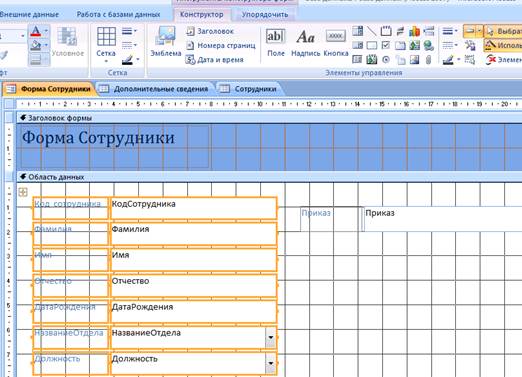Select the Конструктор ribbon tab
The image size is (522, 377).
click(201, 15)
